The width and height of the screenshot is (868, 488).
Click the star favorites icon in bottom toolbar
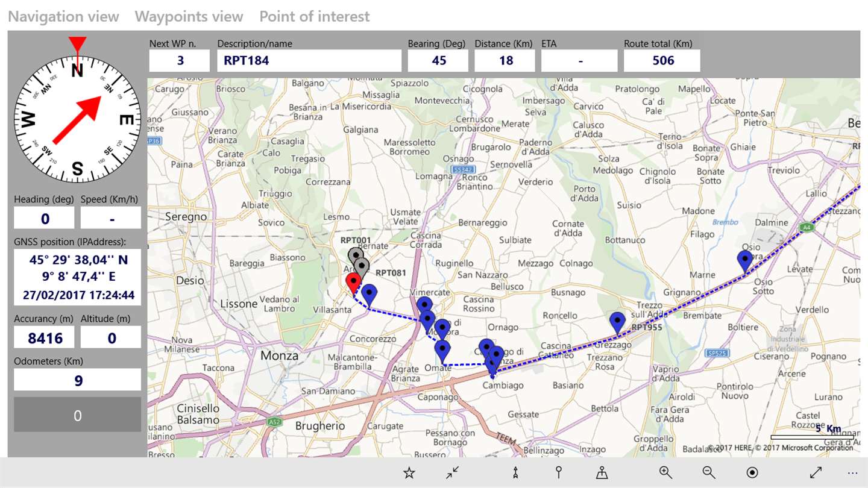tap(409, 473)
